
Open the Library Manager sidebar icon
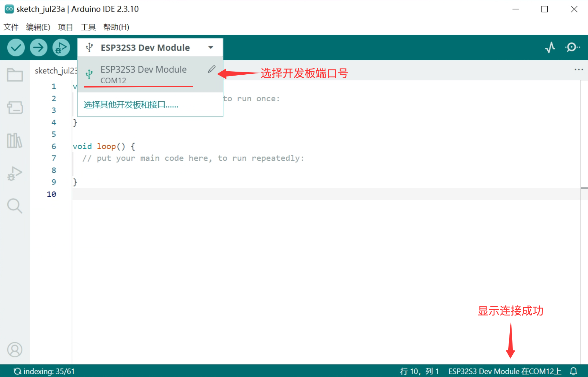15,140
